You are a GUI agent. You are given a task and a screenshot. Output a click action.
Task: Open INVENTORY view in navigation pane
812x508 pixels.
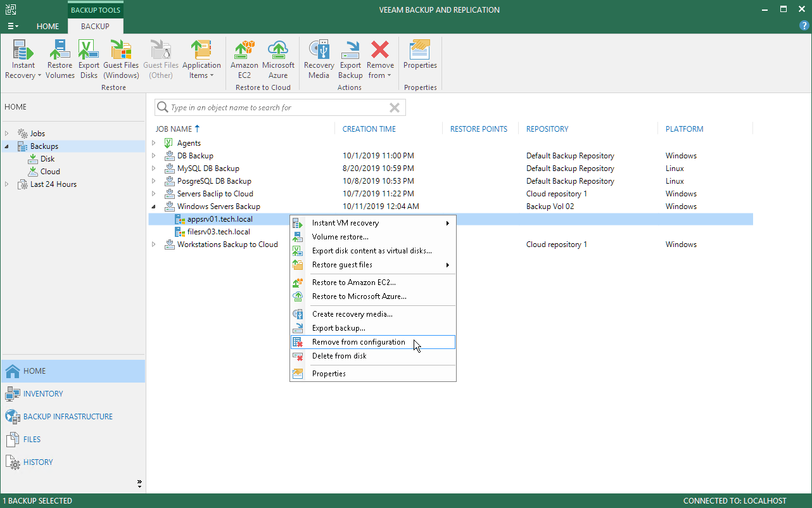[73, 394]
